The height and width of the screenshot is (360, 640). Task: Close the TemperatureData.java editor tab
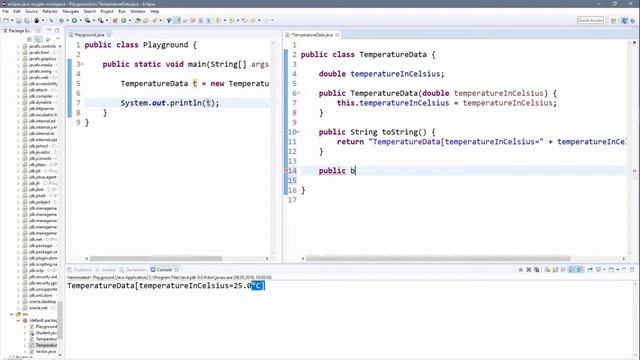click(x=337, y=35)
